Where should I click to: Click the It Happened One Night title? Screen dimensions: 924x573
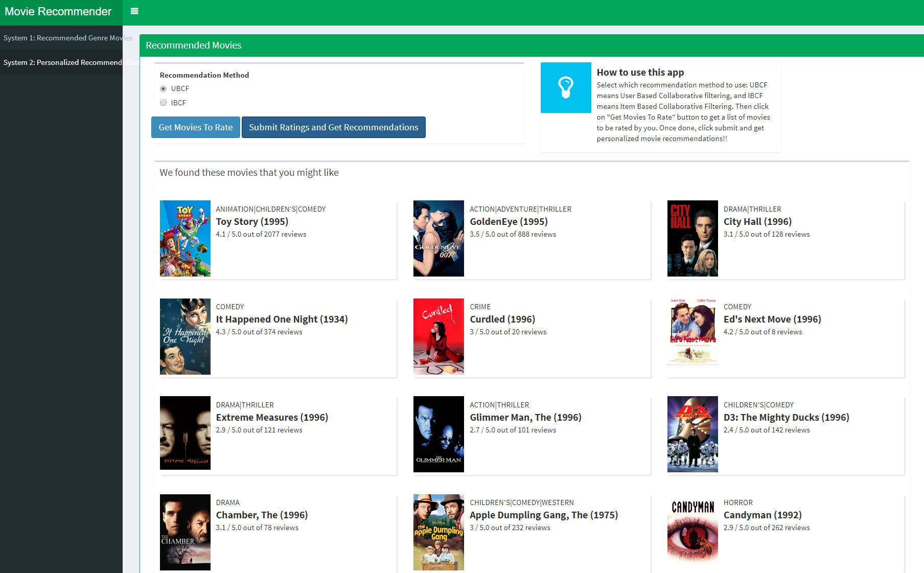coord(282,319)
